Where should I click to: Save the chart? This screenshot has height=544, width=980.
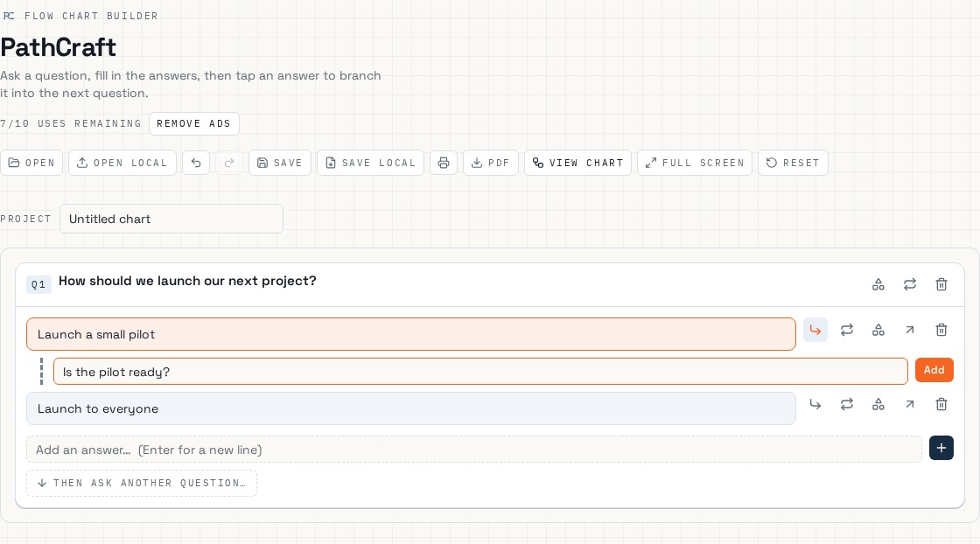[280, 163]
